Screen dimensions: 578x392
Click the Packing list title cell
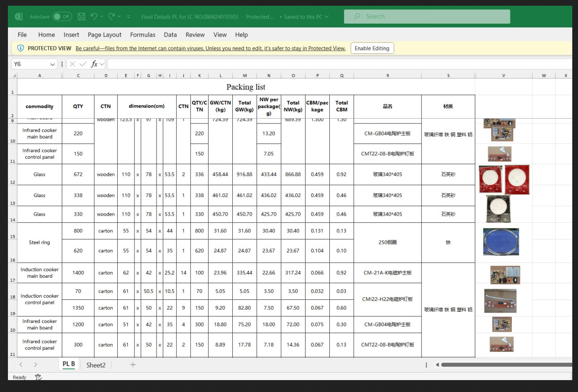point(246,87)
